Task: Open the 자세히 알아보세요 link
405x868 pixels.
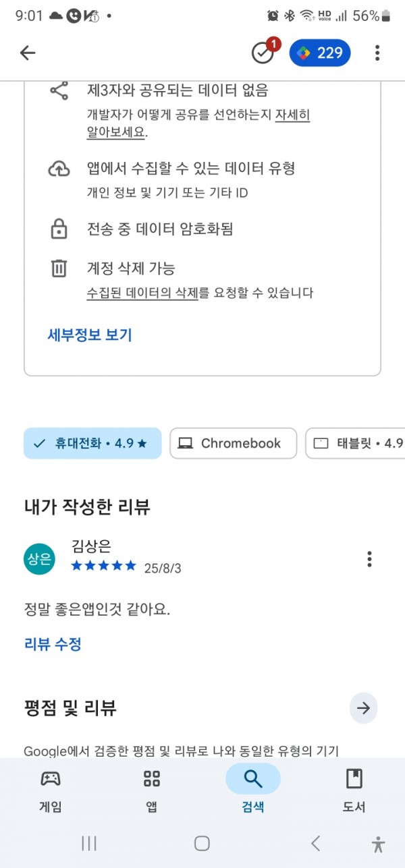Action: [x=198, y=123]
